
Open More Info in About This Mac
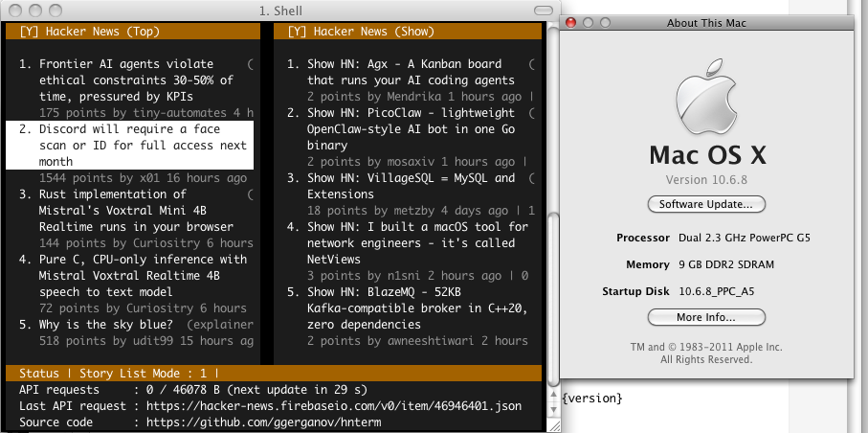click(706, 318)
